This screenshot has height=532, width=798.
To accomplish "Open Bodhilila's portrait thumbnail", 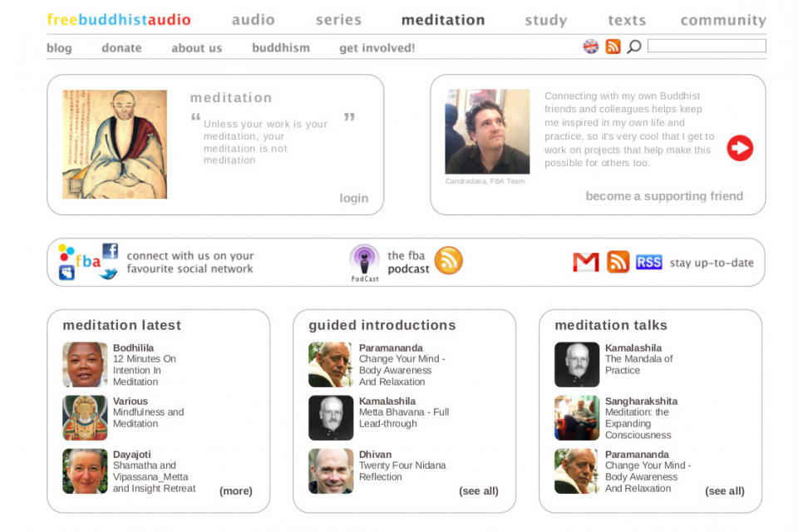I will click(x=85, y=365).
